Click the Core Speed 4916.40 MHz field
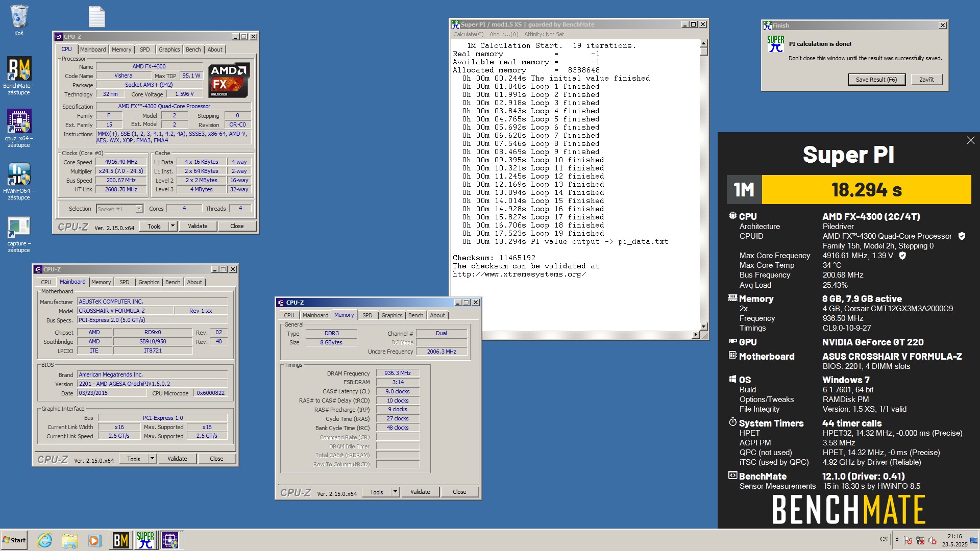The height and width of the screenshot is (551, 980). [x=121, y=162]
